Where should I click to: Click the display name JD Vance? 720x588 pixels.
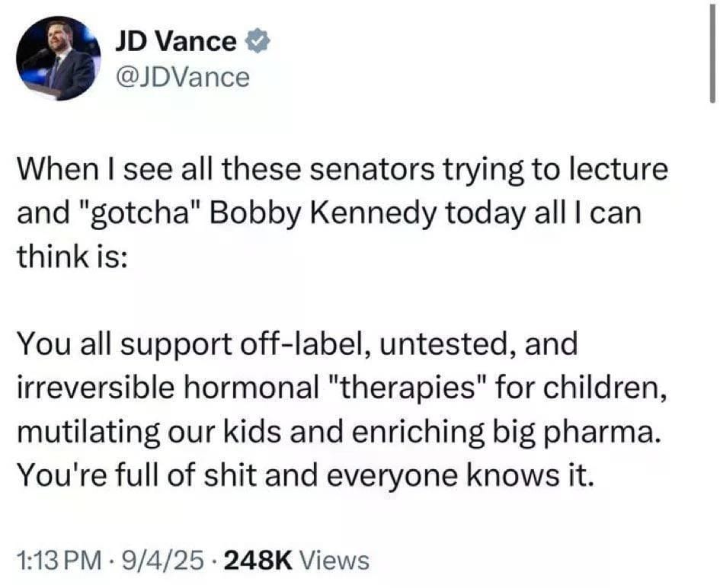175,43
